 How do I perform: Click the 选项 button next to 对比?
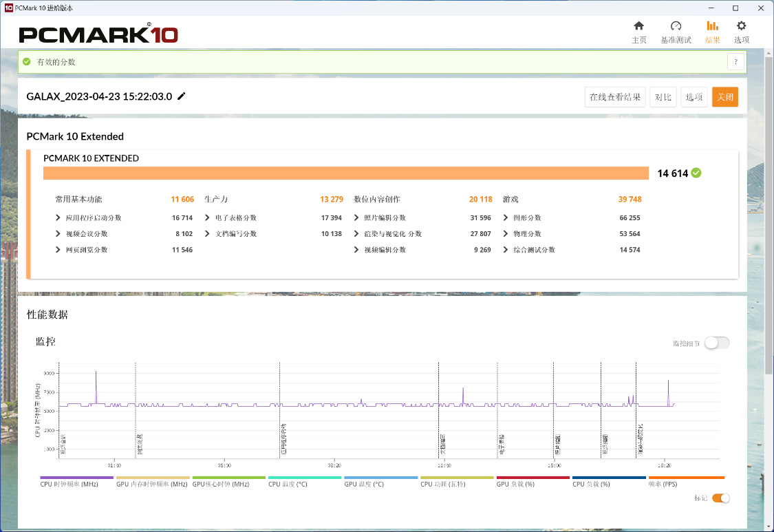click(694, 97)
